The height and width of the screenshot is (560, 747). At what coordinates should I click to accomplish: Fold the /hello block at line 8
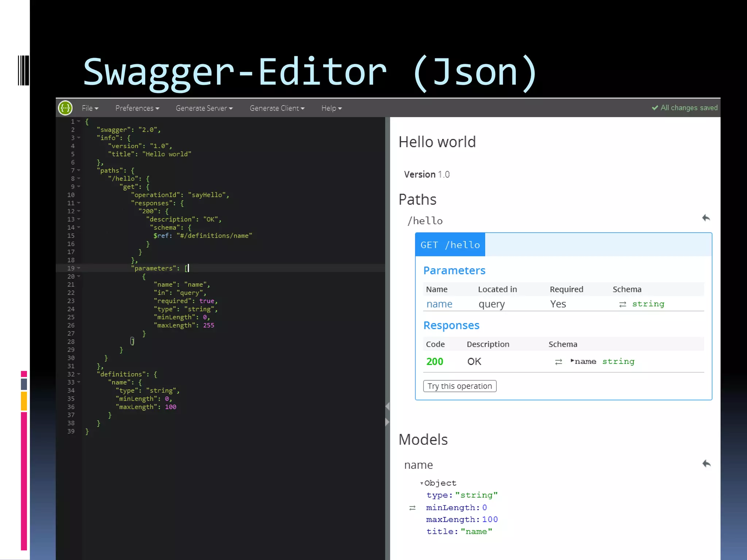pos(78,179)
